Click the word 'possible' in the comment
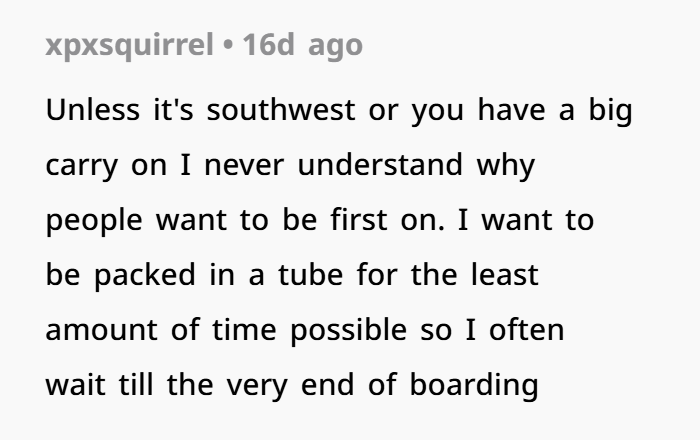This screenshot has height=440, width=700. tap(349, 332)
